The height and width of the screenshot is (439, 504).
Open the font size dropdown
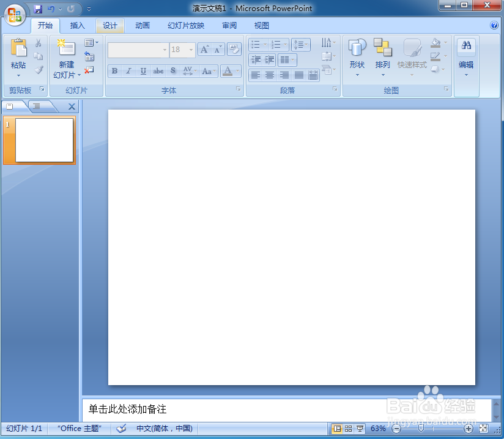[x=191, y=50]
